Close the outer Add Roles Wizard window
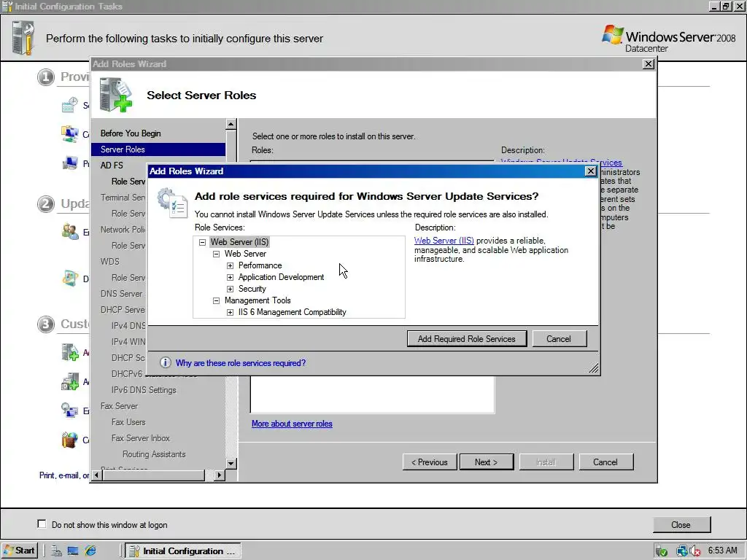 click(x=649, y=64)
